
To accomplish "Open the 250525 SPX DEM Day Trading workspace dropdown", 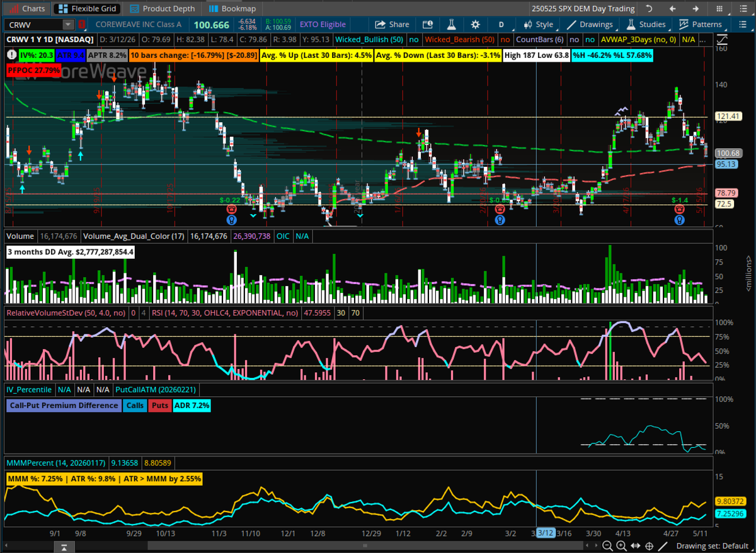I will [x=583, y=9].
